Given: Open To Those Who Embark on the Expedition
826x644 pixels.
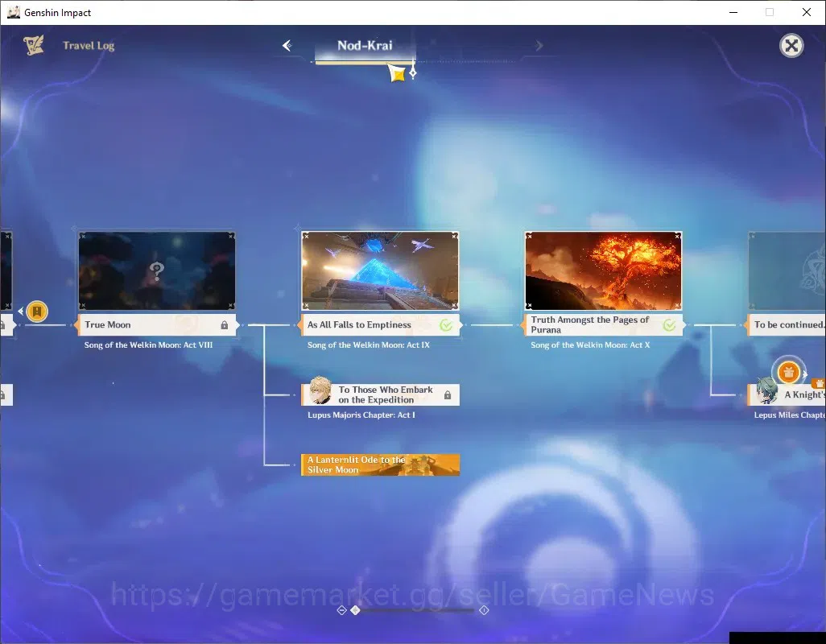Looking at the screenshot, I should click(x=380, y=395).
